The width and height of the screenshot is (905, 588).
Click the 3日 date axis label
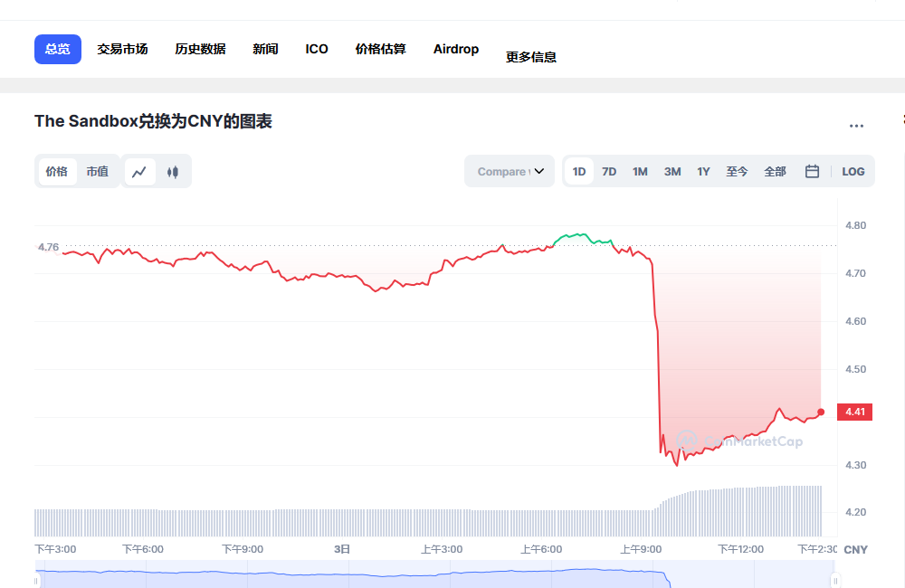[342, 549]
